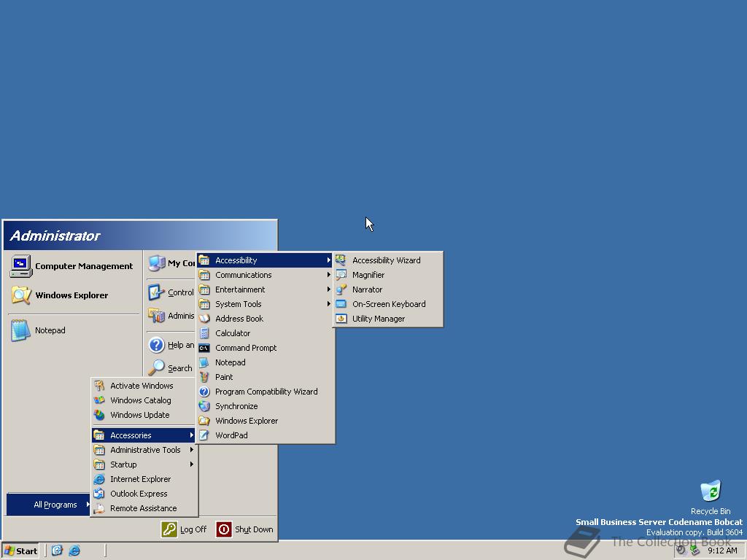Expand the Startup folder
Image resolution: width=747 pixels, height=560 pixels.
144,464
